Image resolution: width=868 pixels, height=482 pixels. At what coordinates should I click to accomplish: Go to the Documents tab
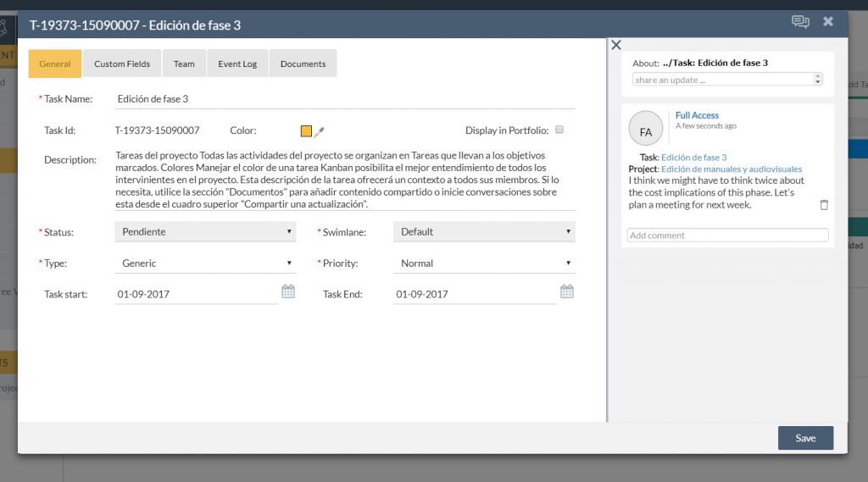303,64
